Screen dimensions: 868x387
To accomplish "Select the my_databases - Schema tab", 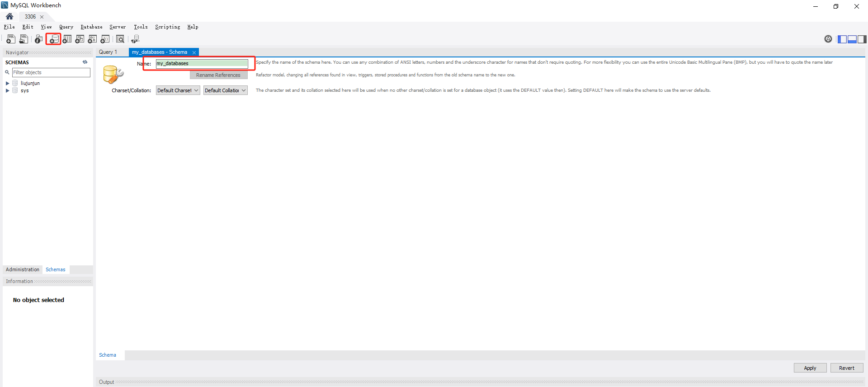I will 160,52.
